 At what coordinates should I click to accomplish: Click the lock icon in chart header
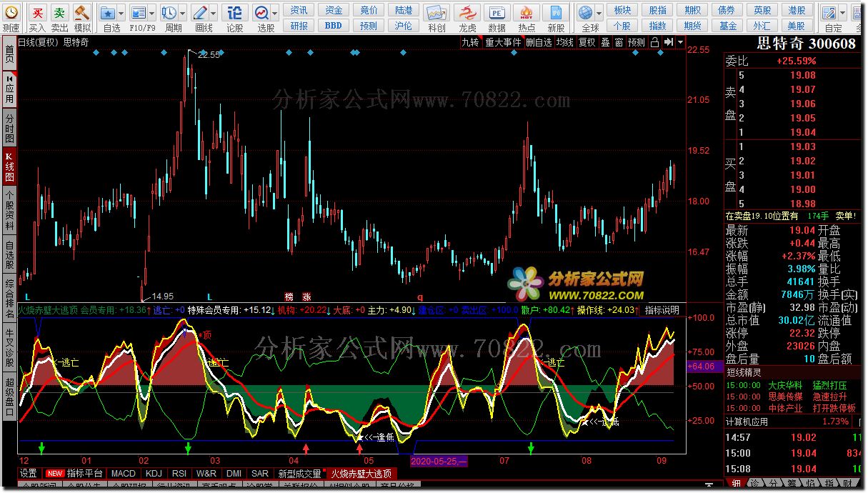pos(655,42)
